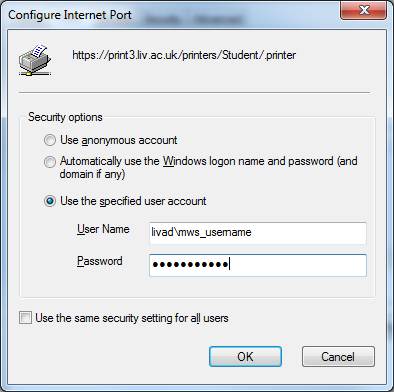394x392 pixels.
Task: Select the Use anonymous account radio button
Action: point(50,140)
